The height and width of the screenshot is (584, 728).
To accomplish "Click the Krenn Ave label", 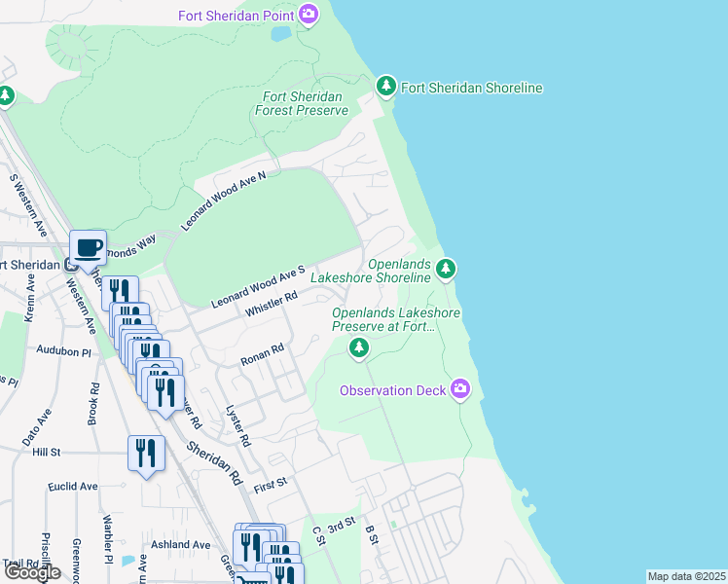I will [x=29, y=298].
